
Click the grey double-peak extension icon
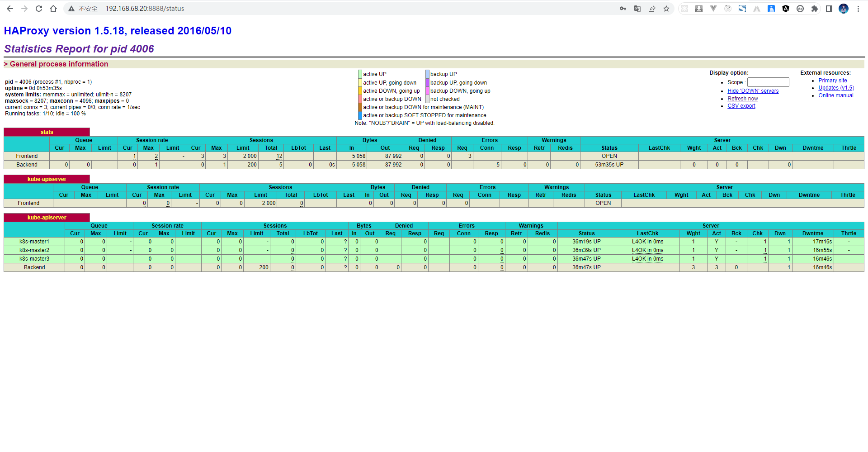point(757,9)
